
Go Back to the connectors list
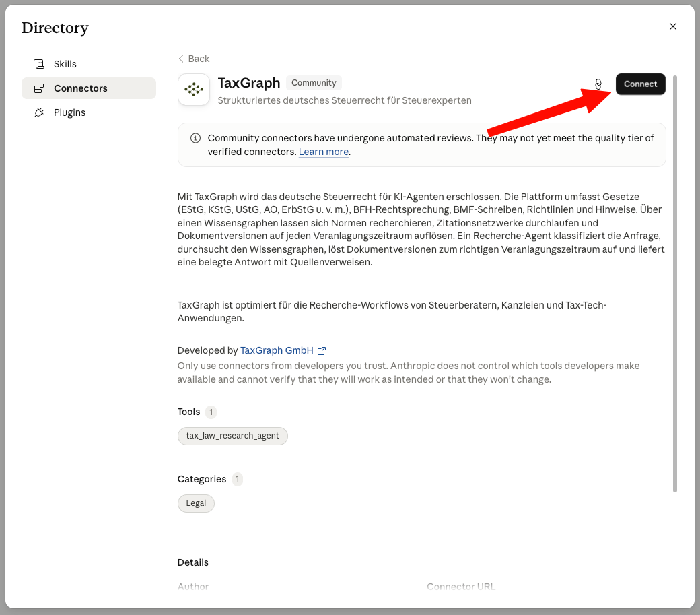coord(194,59)
